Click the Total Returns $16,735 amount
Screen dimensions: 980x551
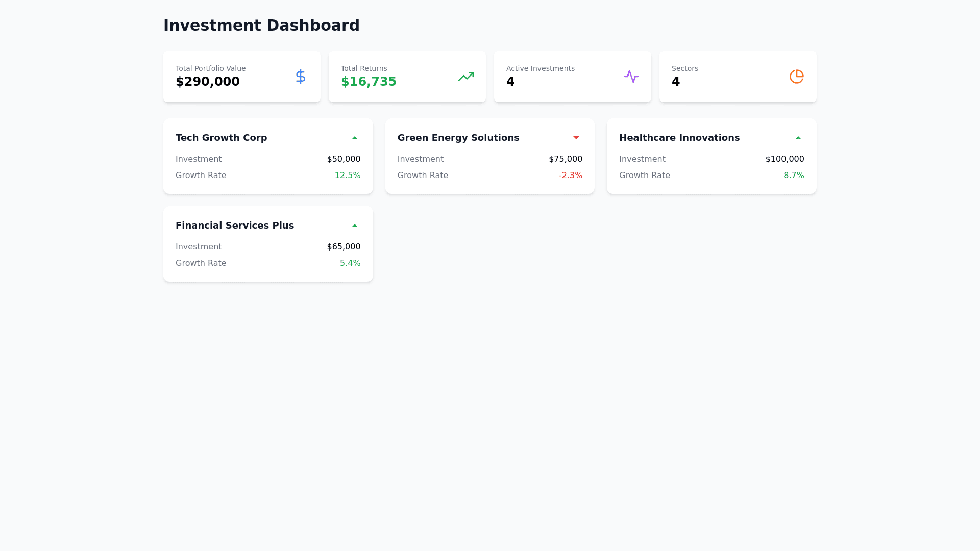[x=368, y=82]
